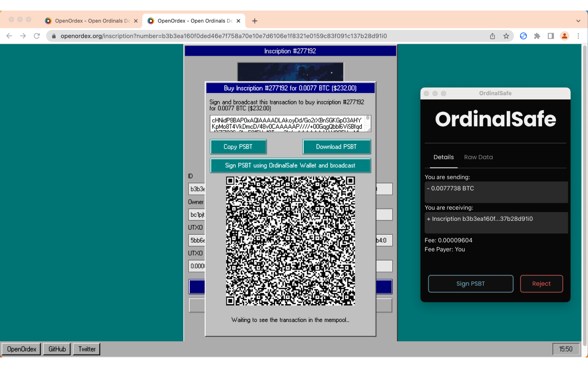Click the page vertical scrollbar
This screenshot has height=368, width=588.
click(585, 195)
